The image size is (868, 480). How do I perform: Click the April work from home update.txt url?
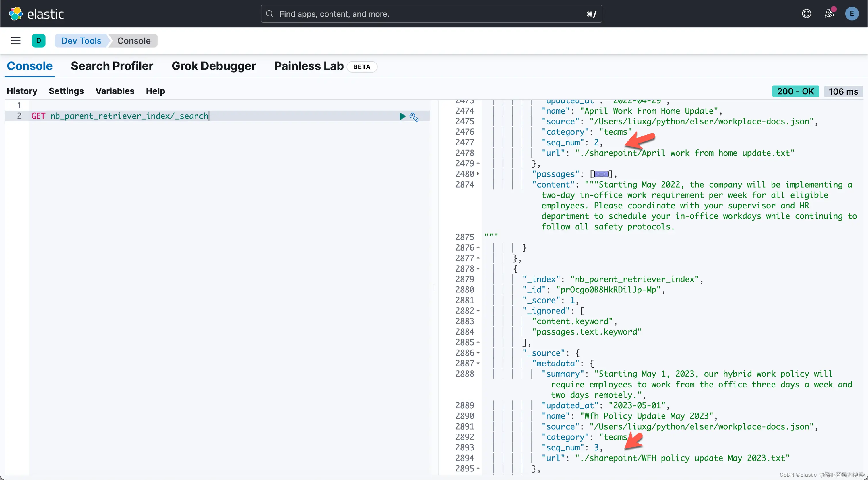684,153
